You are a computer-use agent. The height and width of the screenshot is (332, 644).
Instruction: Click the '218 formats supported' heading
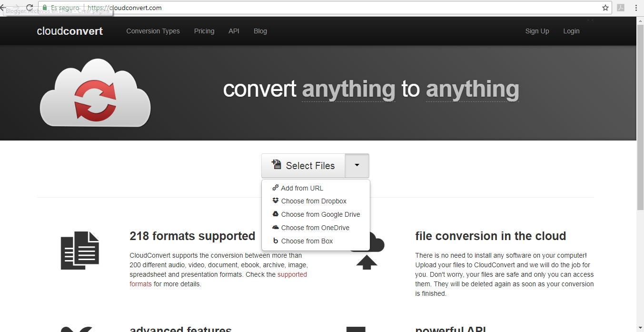pyautogui.click(x=192, y=236)
